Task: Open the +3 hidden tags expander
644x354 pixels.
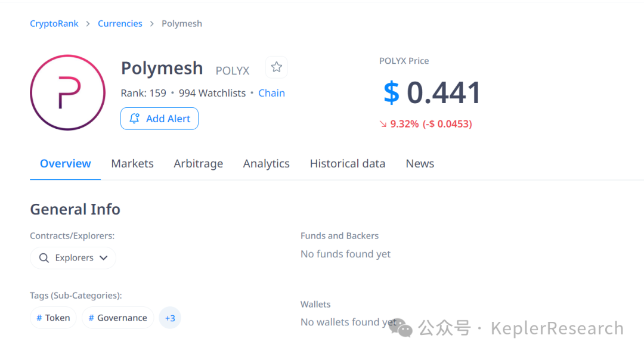Action: [x=170, y=318]
